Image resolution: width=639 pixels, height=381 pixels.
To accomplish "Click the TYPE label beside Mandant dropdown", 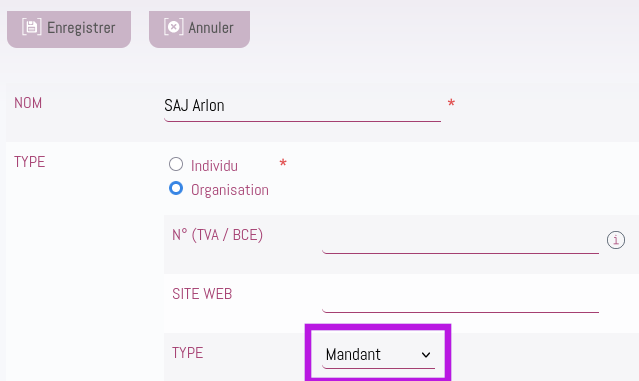I will tap(187, 353).
